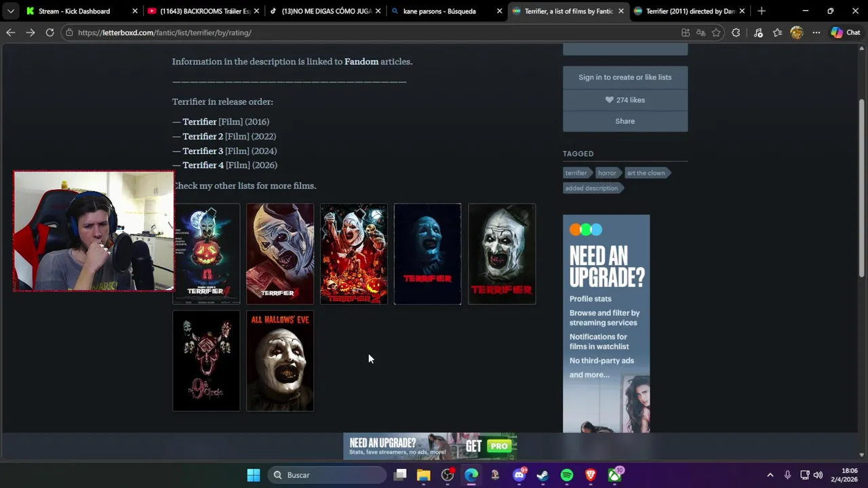Image resolution: width=868 pixels, height=488 pixels.
Task: Click the microphone tray icon
Action: pyautogui.click(x=787, y=475)
